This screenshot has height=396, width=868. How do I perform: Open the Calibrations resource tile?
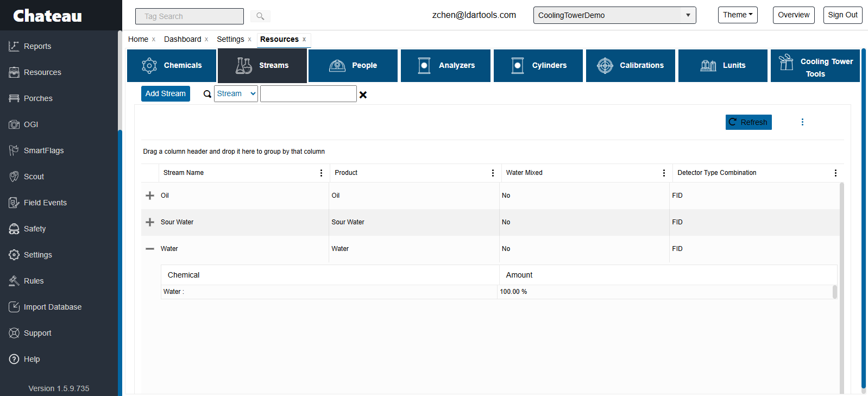coord(630,66)
